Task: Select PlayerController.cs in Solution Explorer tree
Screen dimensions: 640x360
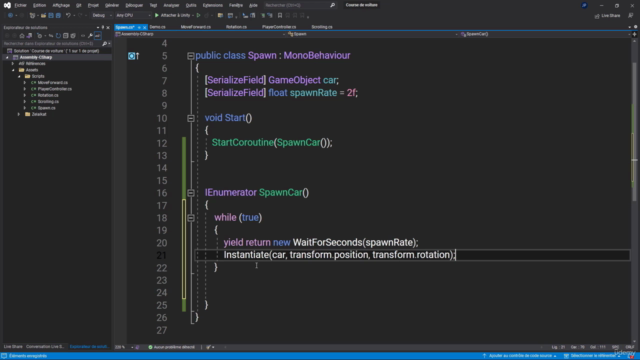Action: (55, 89)
